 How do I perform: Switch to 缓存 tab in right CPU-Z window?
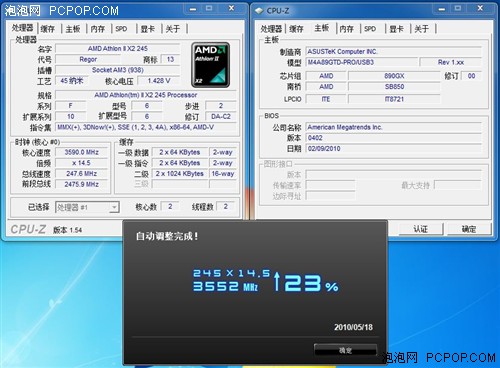click(x=296, y=29)
